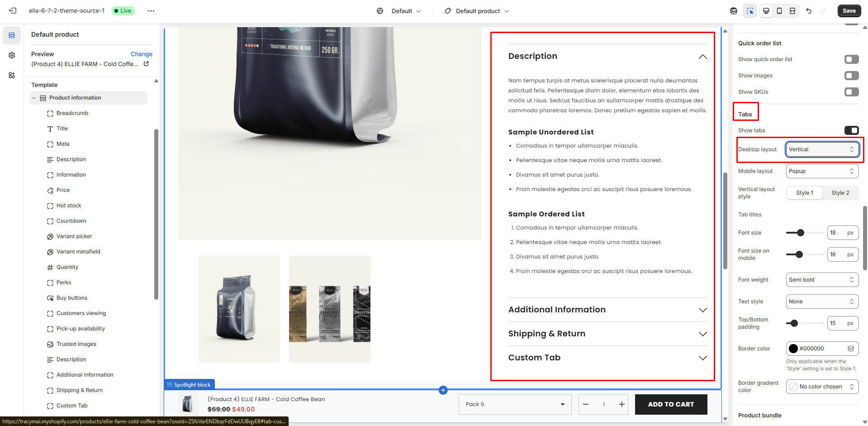Screen dimensions: 868x426
Task: Open the Sections panel icon in left rail
Action: click(x=12, y=35)
